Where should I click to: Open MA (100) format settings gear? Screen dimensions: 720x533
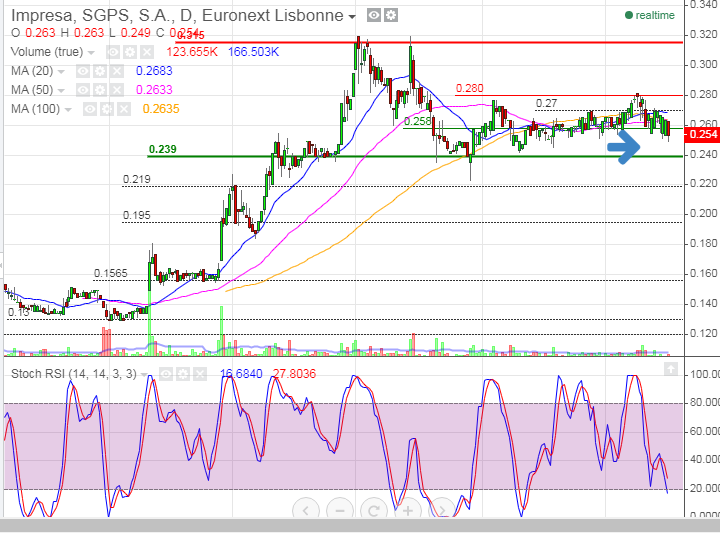107,109
